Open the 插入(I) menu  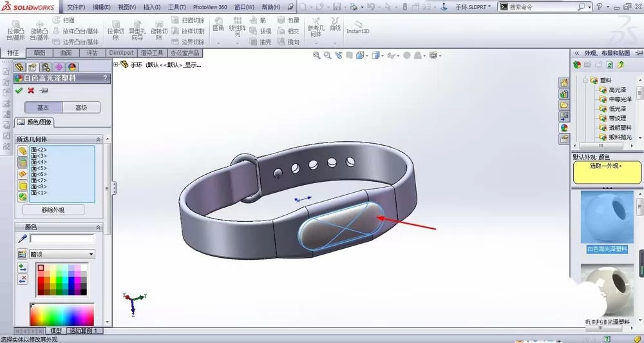click(152, 7)
